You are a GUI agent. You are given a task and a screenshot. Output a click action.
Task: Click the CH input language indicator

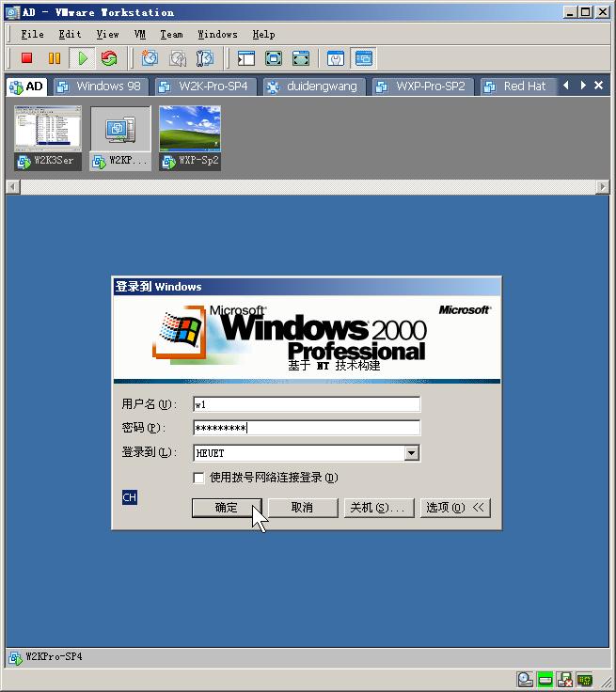[x=130, y=497]
